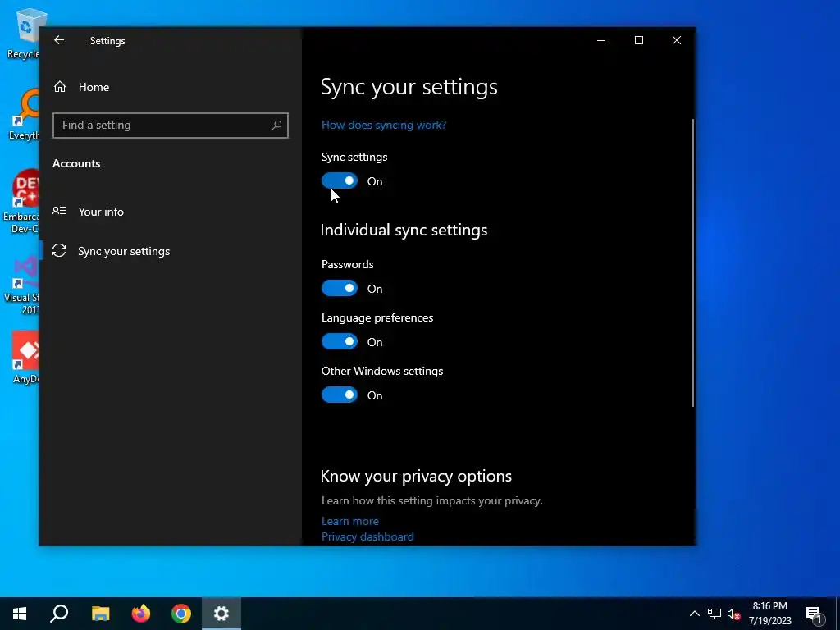Viewport: 840px width, 630px height.
Task: Launch Firefox from taskbar
Action: pyautogui.click(x=141, y=614)
